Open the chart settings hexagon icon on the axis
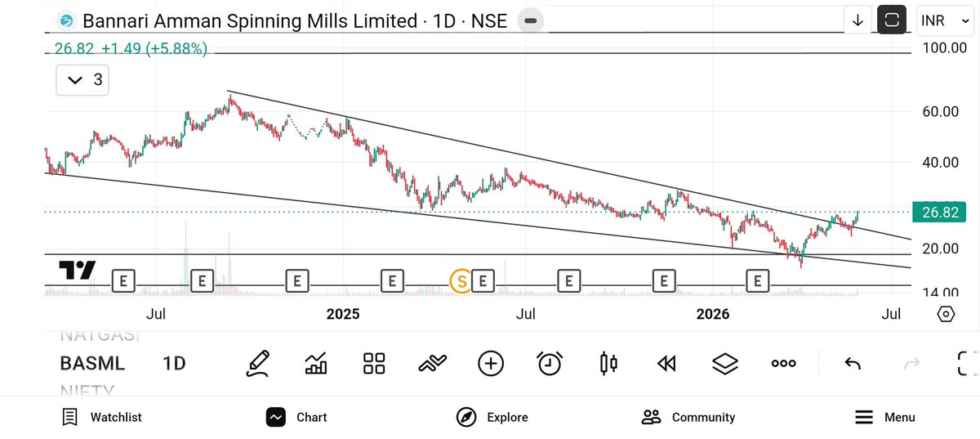Screen dimensions: 980x439 (x=946, y=314)
